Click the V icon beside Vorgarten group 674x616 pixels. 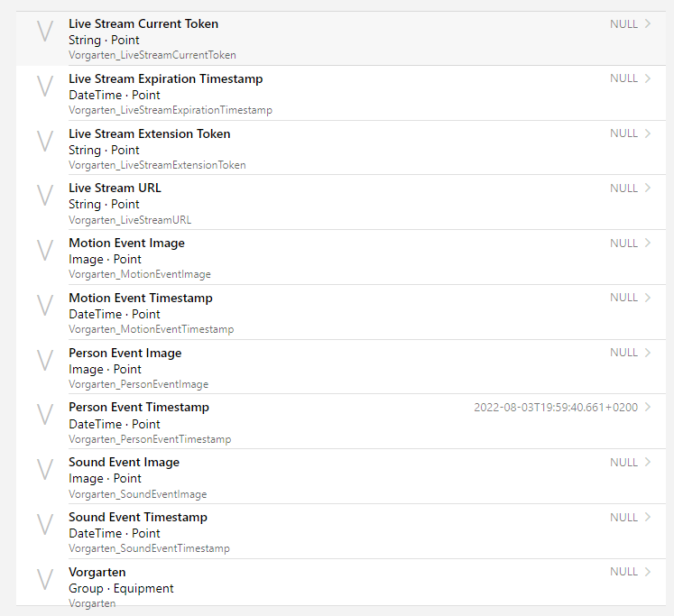[45, 581]
